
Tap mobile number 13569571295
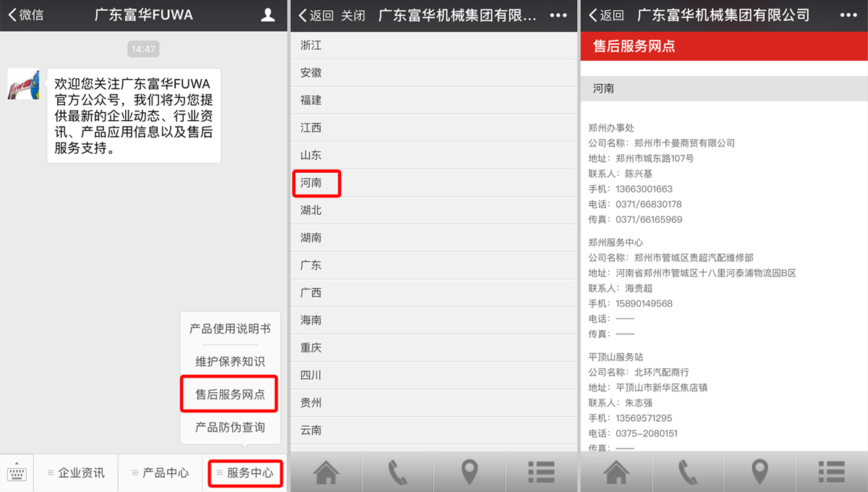click(x=644, y=417)
